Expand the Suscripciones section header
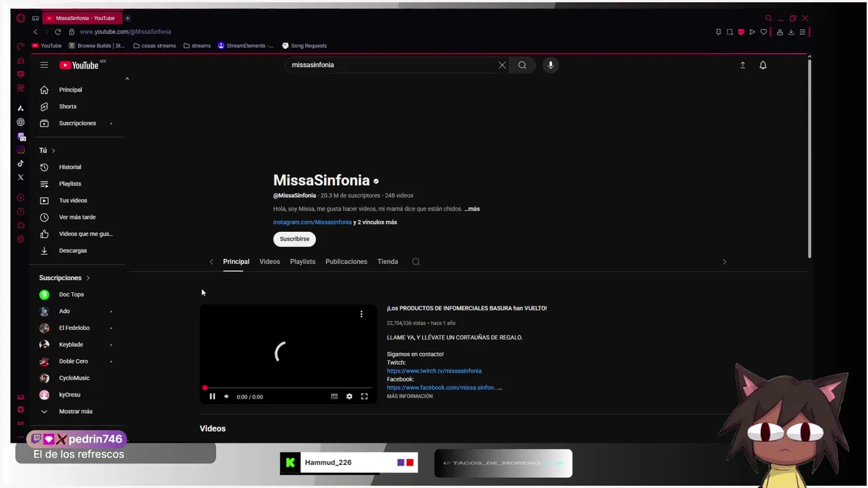This screenshot has width=868, height=488. point(64,278)
